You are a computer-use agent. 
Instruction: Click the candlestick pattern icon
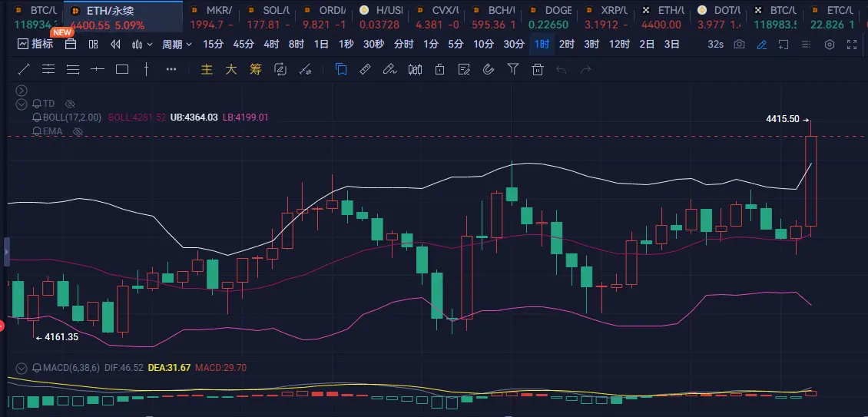pyautogui.click(x=415, y=69)
